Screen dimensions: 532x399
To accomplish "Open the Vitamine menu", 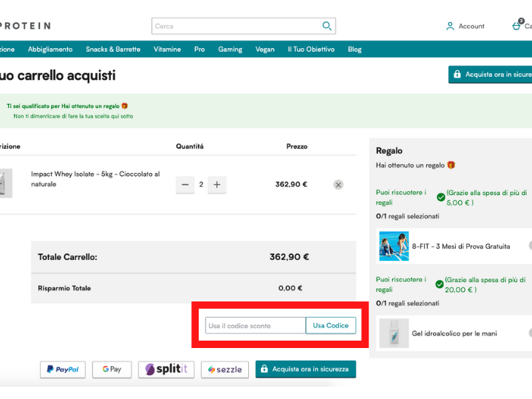I will coord(167,50).
